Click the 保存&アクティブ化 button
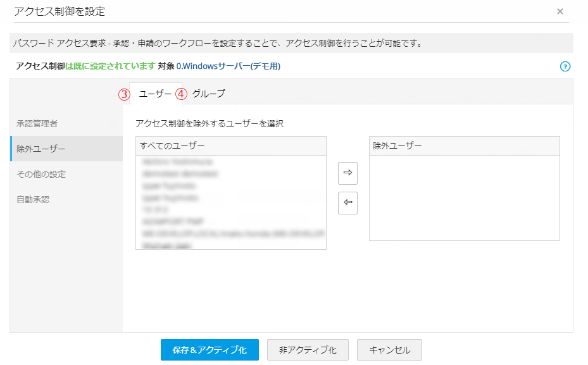Image resolution: width=588 pixels, height=365 pixels. click(x=210, y=350)
